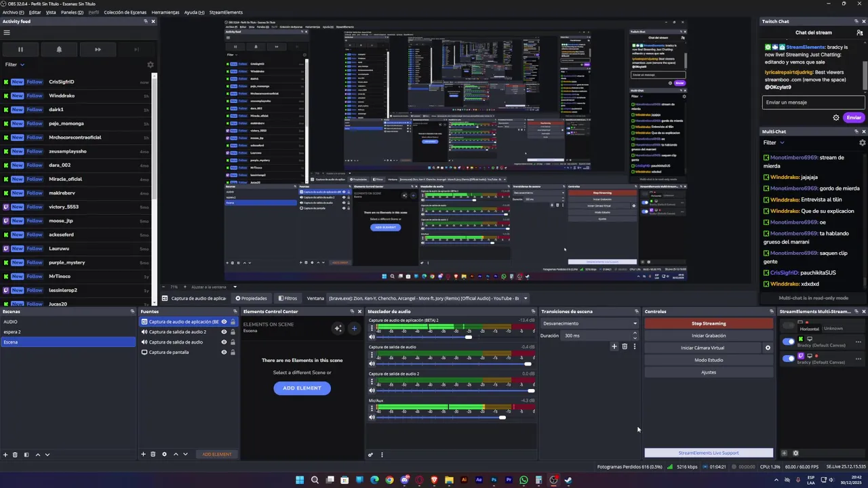Delete selected scene with trash icon

[x=15, y=455]
